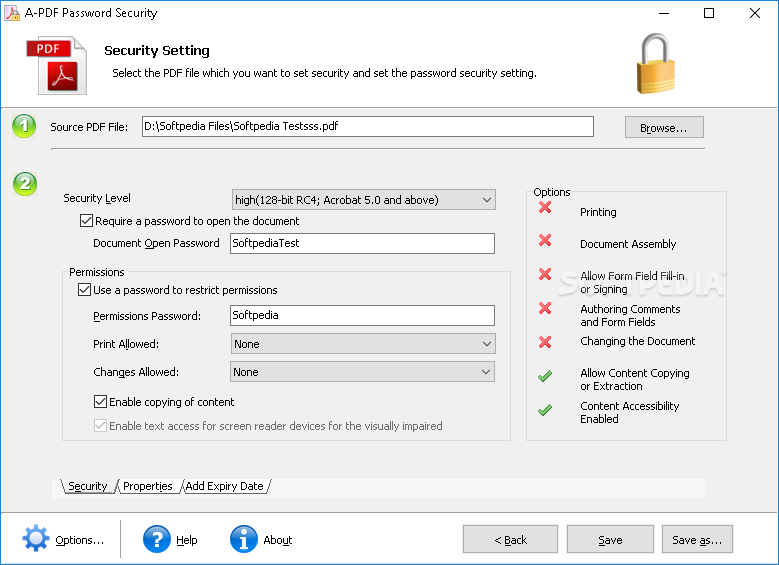Click the Help text link
The width and height of the screenshot is (779, 565).
tap(187, 540)
